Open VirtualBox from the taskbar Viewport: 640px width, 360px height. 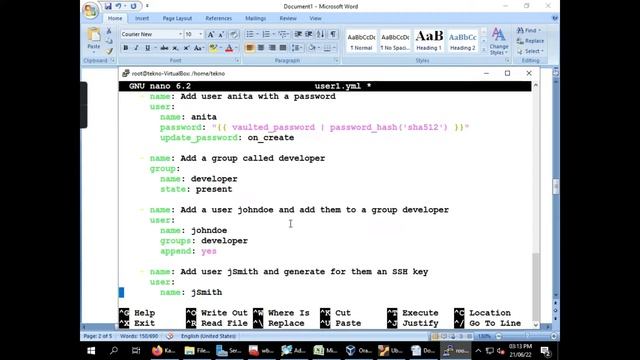pyautogui.click(x=358, y=351)
